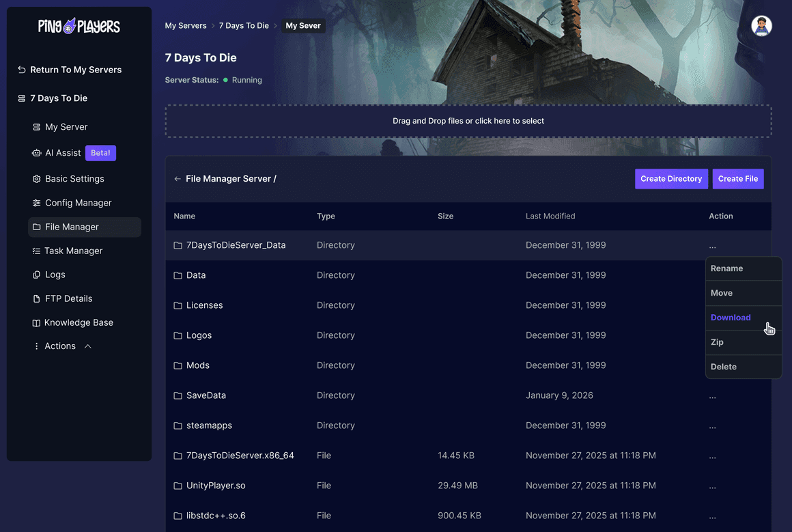Screen dimensions: 792x532
Task: Click My Servers breadcrumb link
Action: [186, 26]
